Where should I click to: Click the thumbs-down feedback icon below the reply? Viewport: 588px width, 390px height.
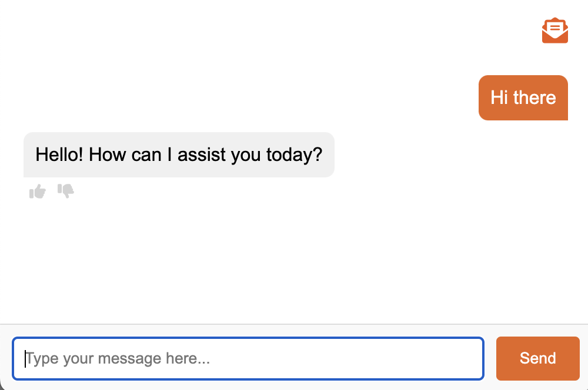[66, 191]
